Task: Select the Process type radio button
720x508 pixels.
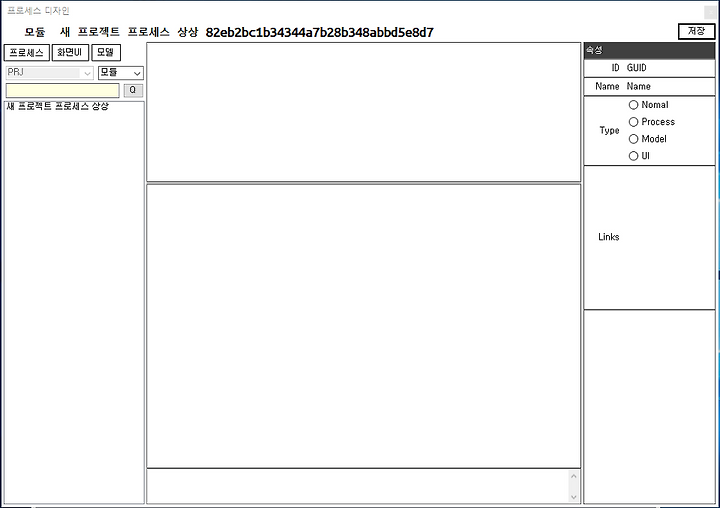Action: tap(633, 122)
